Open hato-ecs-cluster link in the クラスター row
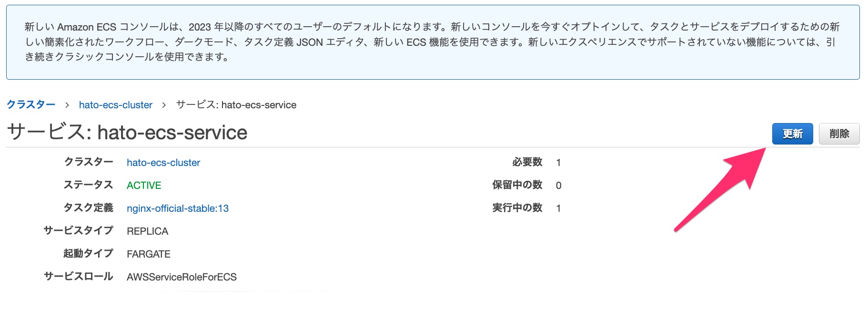The height and width of the screenshot is (311, 868). point(163,163)
